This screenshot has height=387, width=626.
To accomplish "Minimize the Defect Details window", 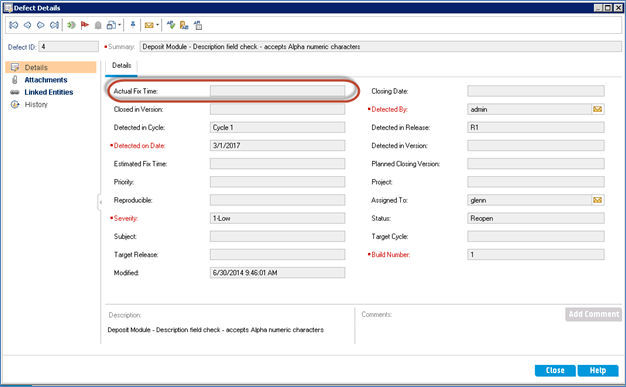I will click(598, 8).
